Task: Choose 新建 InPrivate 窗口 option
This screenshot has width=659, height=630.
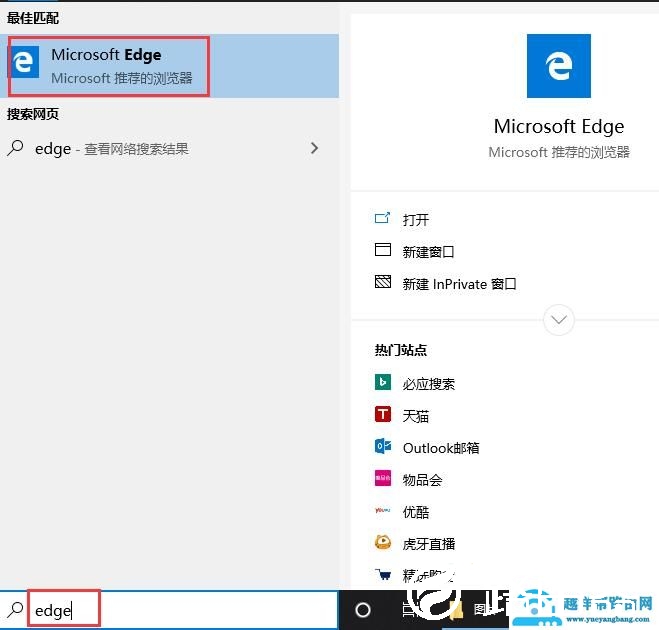Action: click(x=459, y=284)
